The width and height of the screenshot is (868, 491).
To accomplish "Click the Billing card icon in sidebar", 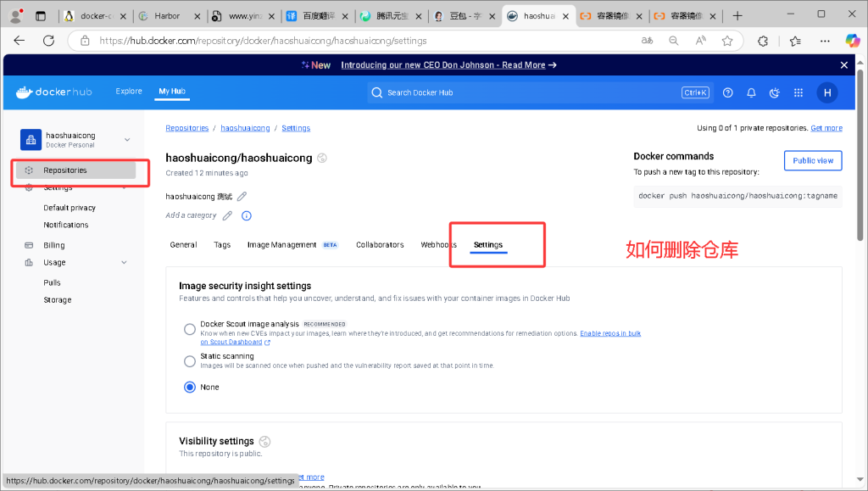I will (30, 245).
